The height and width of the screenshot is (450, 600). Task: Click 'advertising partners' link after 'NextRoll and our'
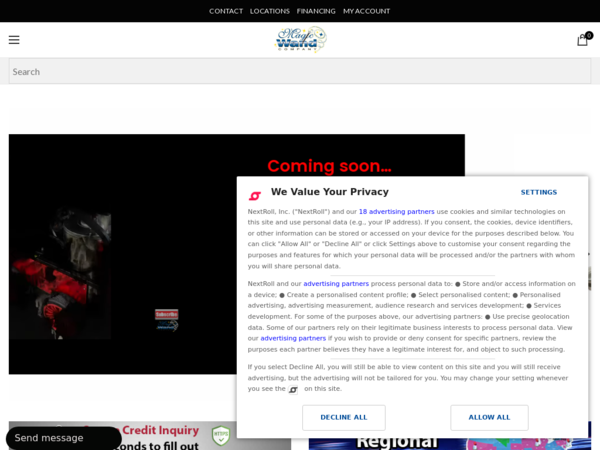(336, 284)
